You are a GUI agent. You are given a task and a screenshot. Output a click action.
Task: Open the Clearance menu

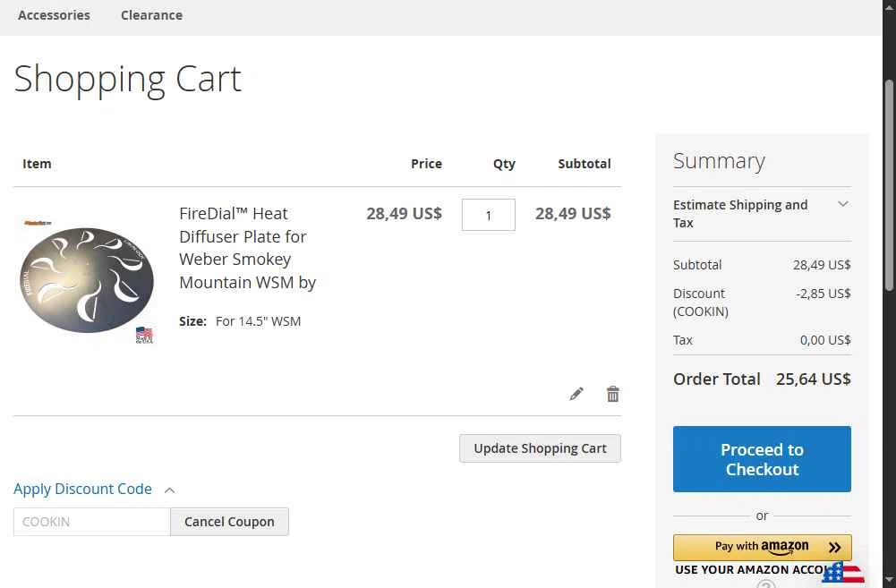pyautogui.click(x=151, y=15)
